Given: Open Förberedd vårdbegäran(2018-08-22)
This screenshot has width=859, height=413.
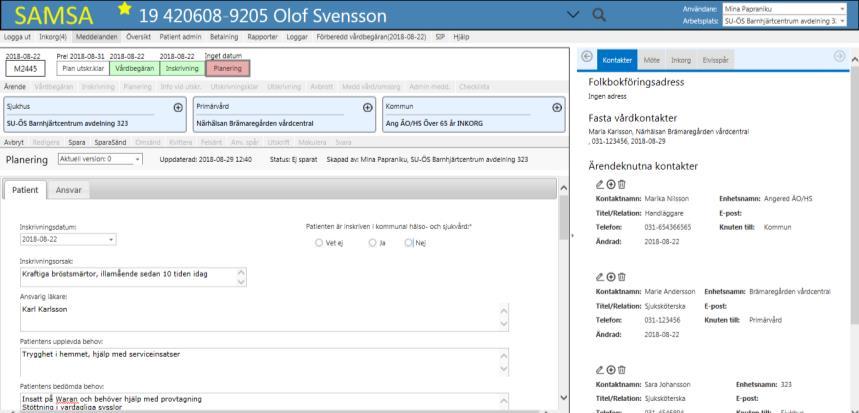Looking at the screenshot, I should click(371, 37).
